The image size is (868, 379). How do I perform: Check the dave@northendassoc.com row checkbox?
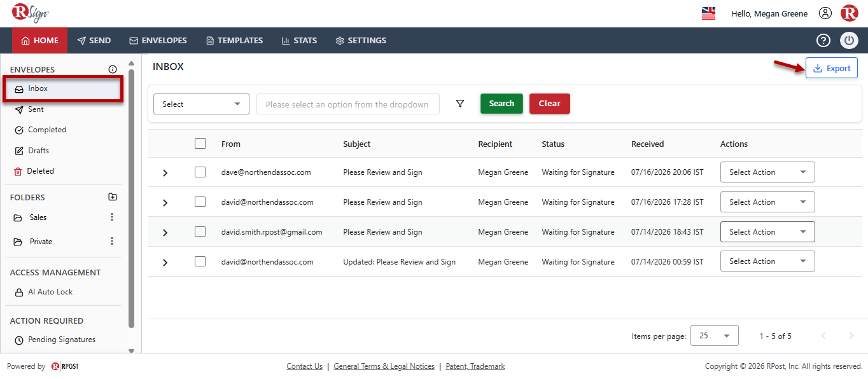pyautogui.click(x=200, y=172)
